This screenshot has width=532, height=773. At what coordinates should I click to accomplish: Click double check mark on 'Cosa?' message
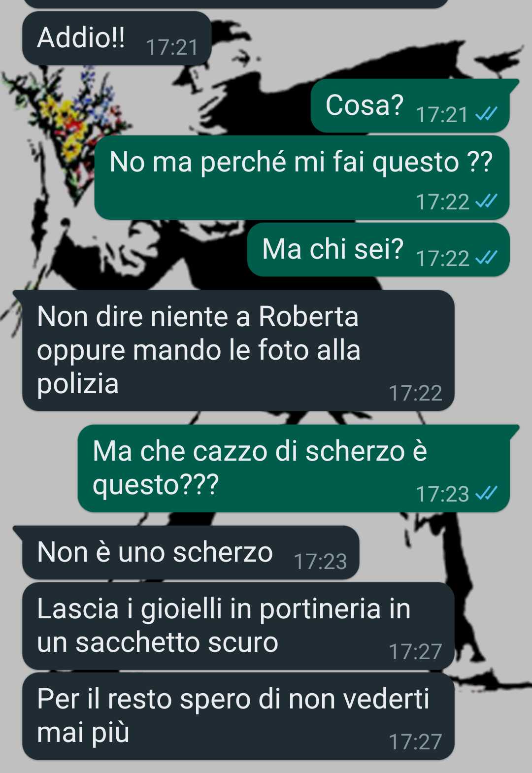coord(487,114)
